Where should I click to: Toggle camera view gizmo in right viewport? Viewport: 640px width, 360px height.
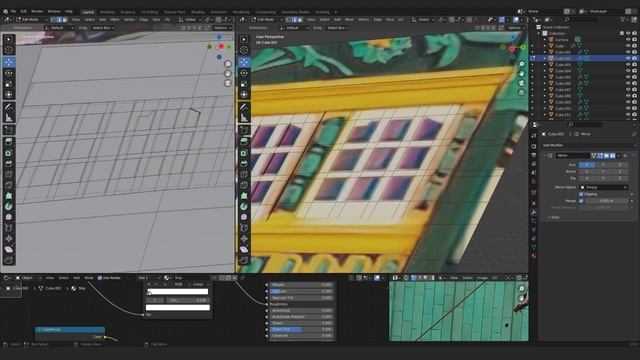522,83
